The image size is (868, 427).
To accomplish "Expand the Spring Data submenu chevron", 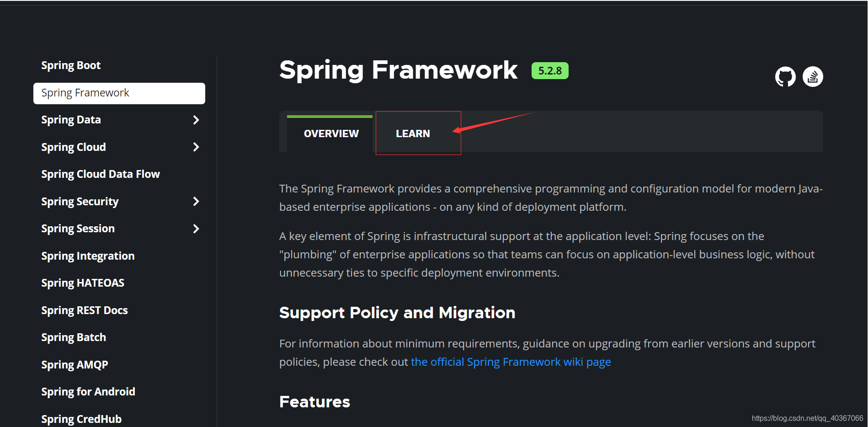I will (196, 120).
